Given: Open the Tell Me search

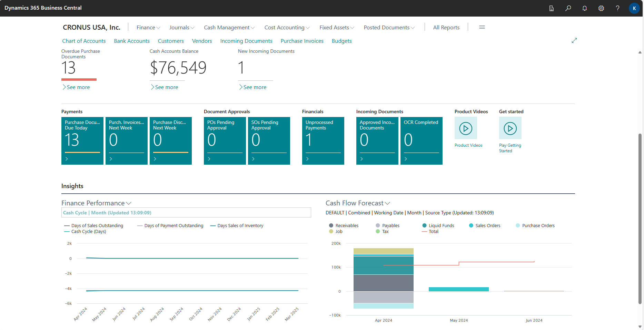Looking at the screenshot, I should click(568, 8).
